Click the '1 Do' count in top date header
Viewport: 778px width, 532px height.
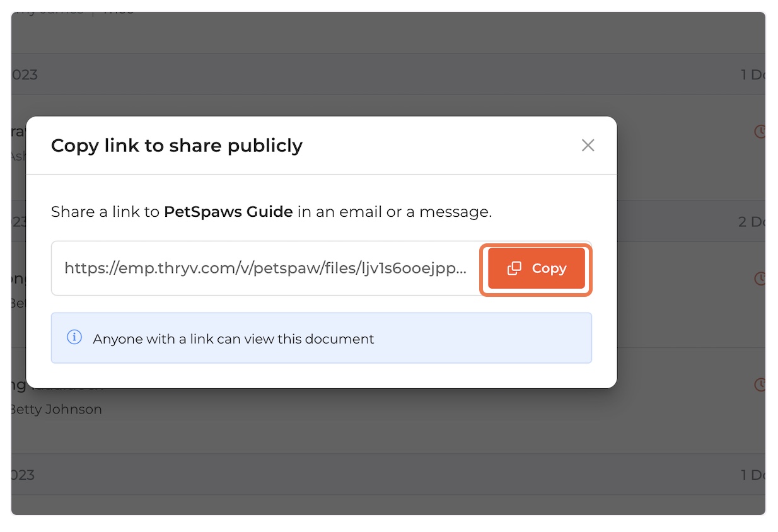pyautogui.click(x=753, y=74)
